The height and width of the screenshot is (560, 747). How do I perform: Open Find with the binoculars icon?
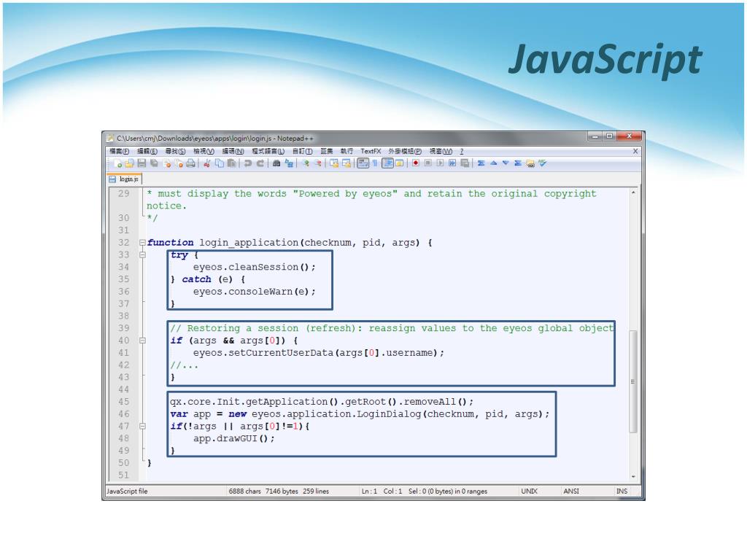click(x=276, y=163)
